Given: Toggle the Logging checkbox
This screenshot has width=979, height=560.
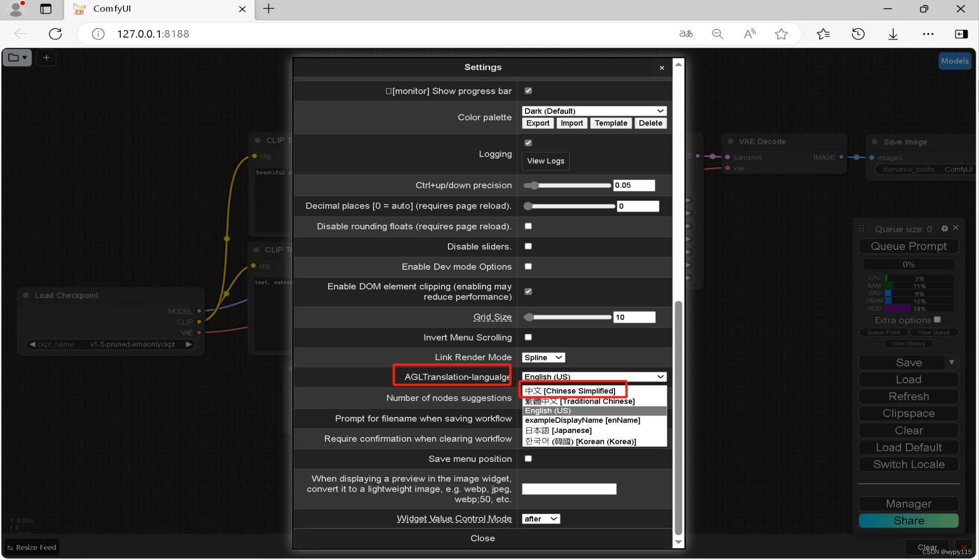Looking at the screenshot, I should (528, 143).
